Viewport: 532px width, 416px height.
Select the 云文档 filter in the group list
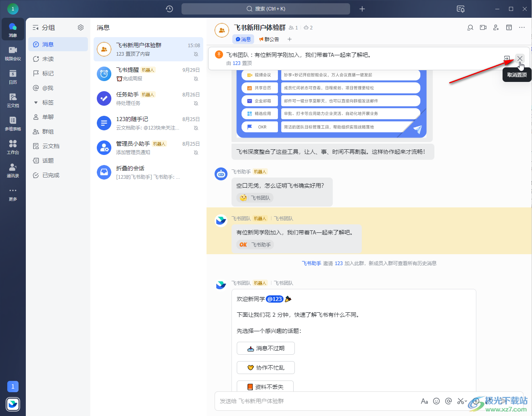[x=58, y=146]
